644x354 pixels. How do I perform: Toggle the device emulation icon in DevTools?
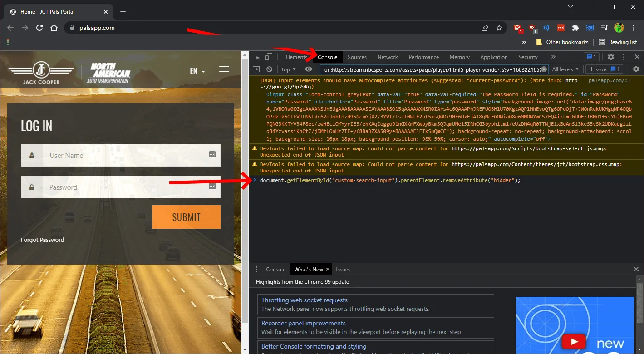point(268,57)
